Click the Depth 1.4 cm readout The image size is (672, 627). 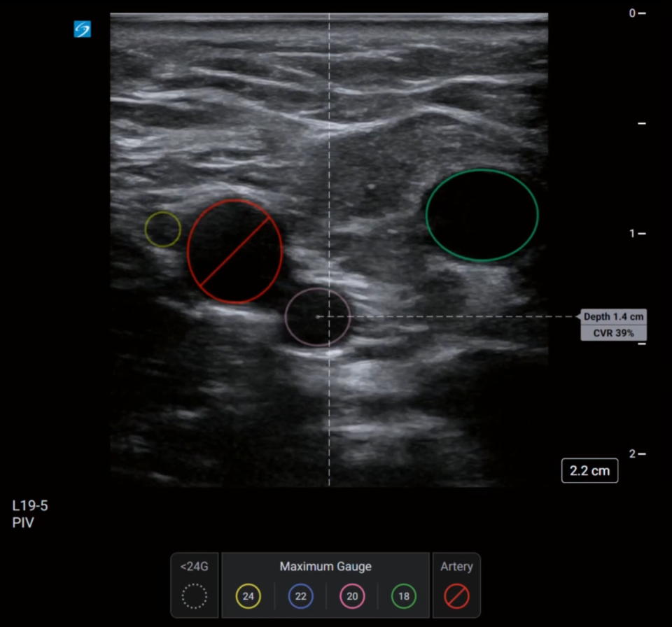613,317
